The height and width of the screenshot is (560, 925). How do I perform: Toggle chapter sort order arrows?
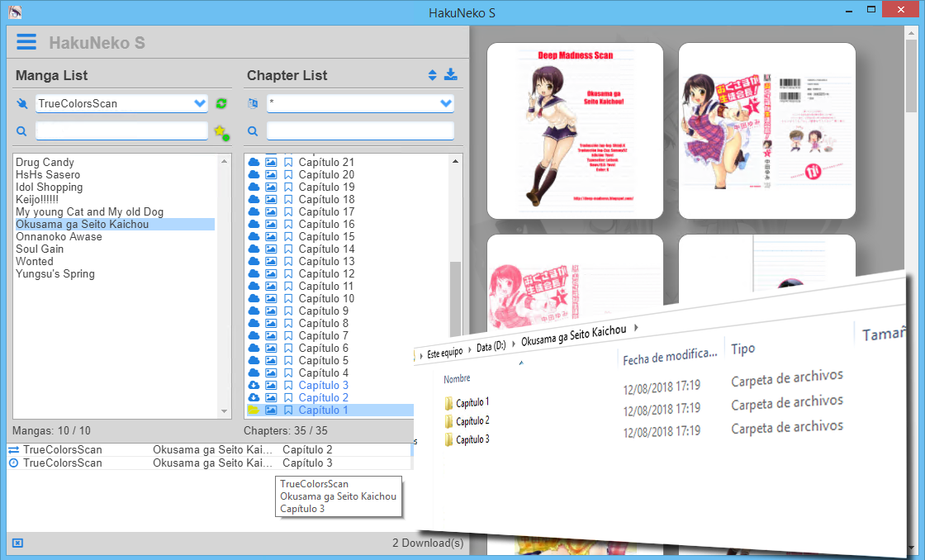point(433,75)
